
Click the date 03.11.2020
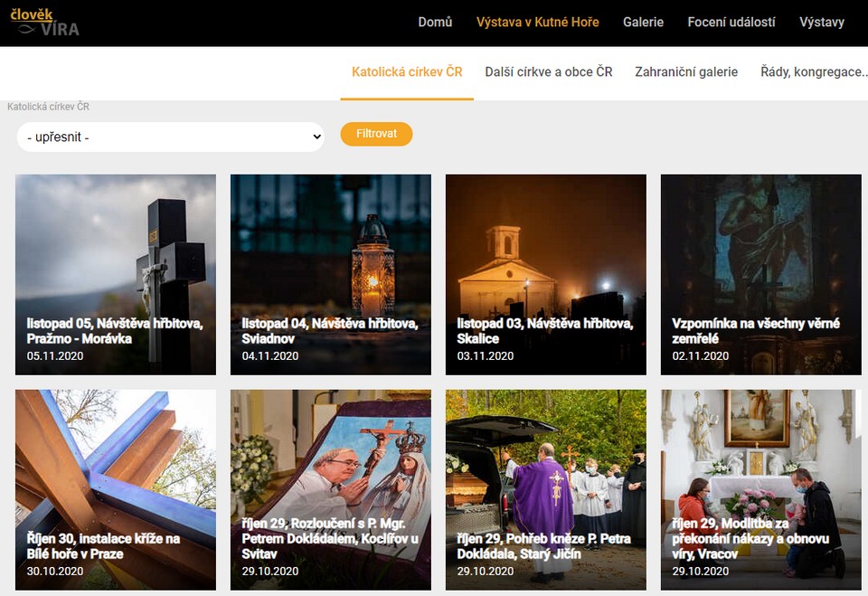click(x=486, y=356)
